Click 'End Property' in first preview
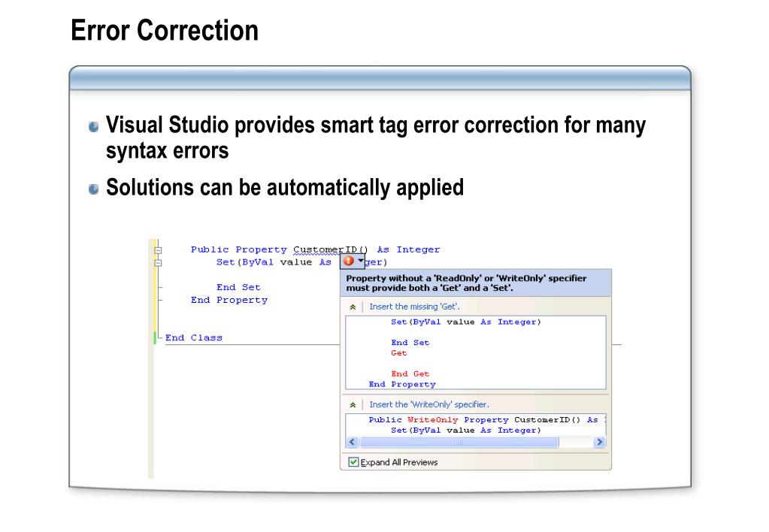 point(402,385)
